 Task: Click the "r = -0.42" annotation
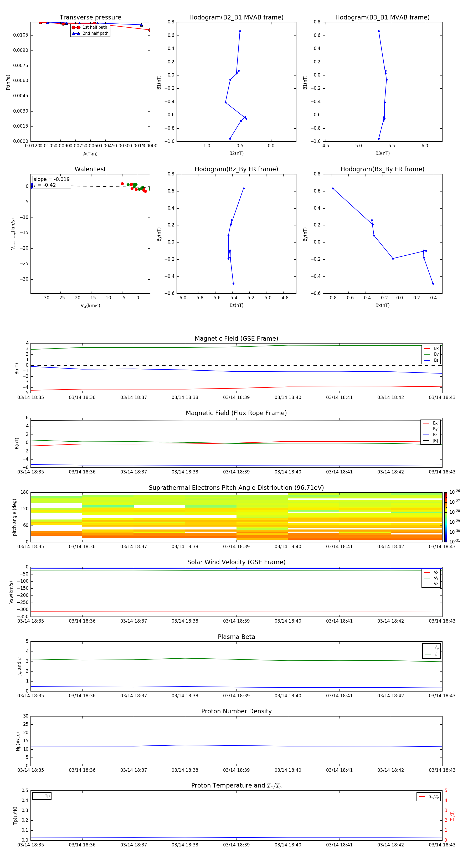45,185
